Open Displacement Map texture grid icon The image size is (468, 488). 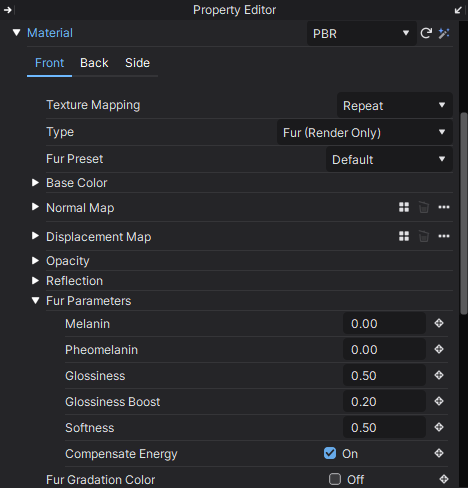(x=404, y=236)
